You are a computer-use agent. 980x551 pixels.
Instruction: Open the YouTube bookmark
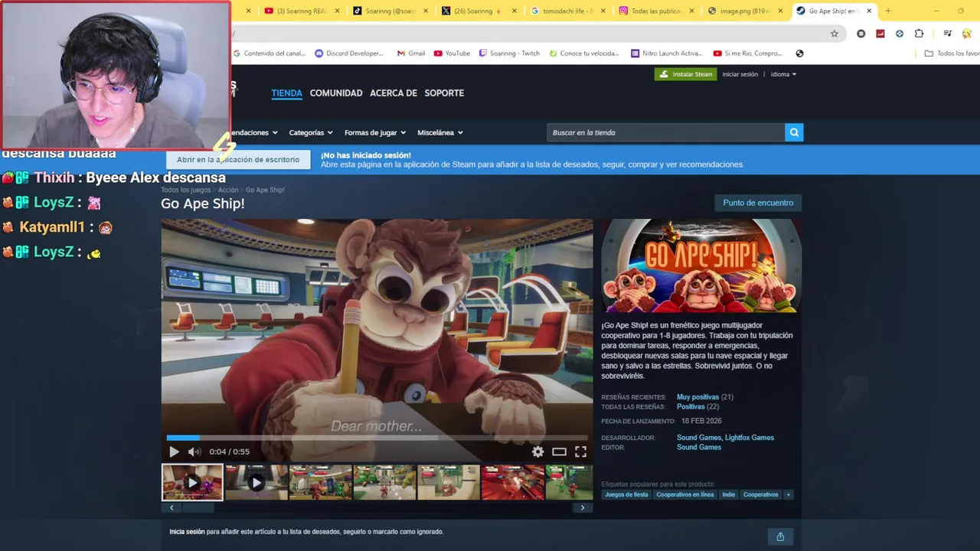point(452,54)
